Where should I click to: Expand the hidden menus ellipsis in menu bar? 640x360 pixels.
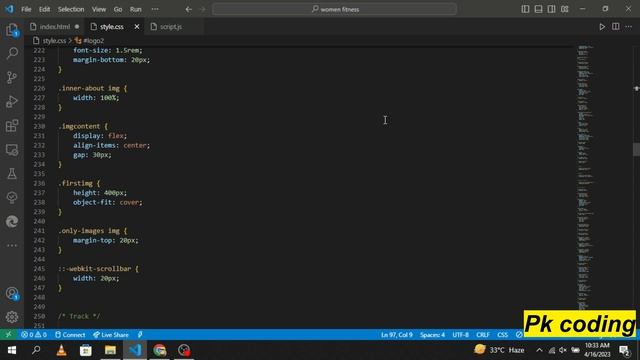(x=155, y=9)
